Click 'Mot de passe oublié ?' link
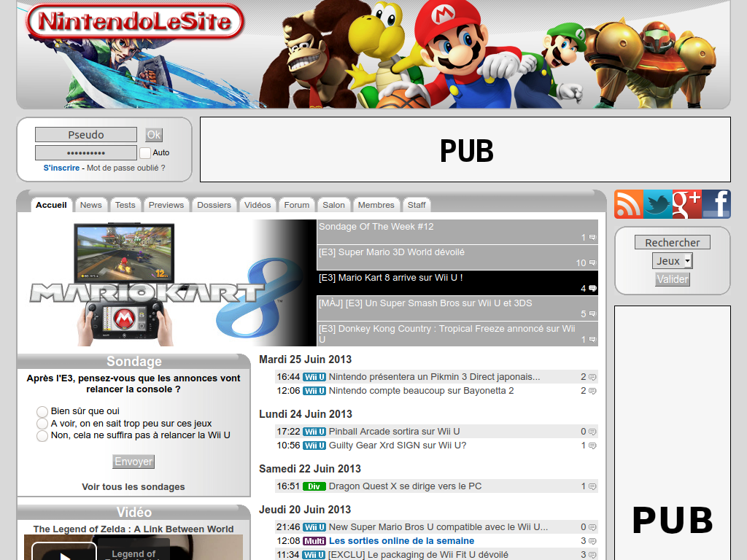Screen dimensions: 747x560 tap(125, 168)
